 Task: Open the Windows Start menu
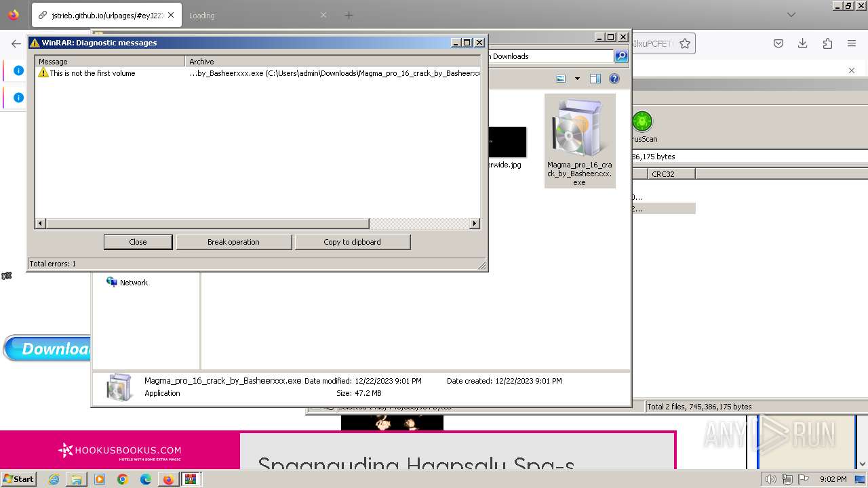[x=18, y=479]
